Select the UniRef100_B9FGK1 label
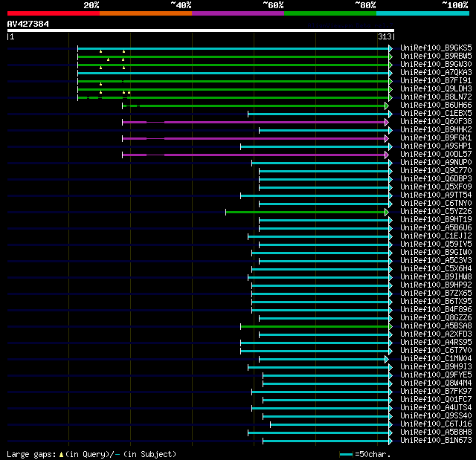Image resolution: width=476 pixels, height=460 pixels. [x=436, y=138]
